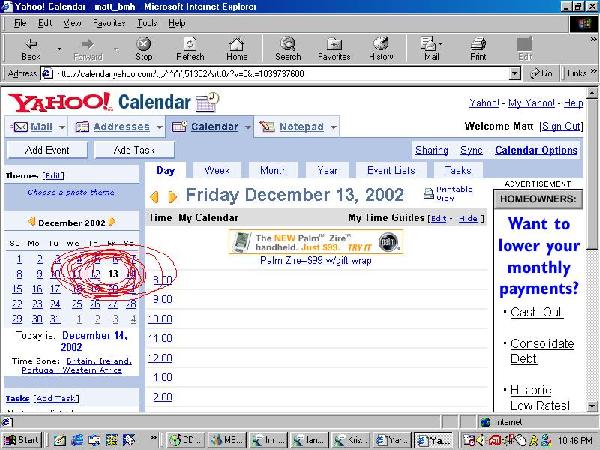The image size is (600, 450).
Task: Expand Notepad tab dropdown arrow
Action: pos(334,127)
